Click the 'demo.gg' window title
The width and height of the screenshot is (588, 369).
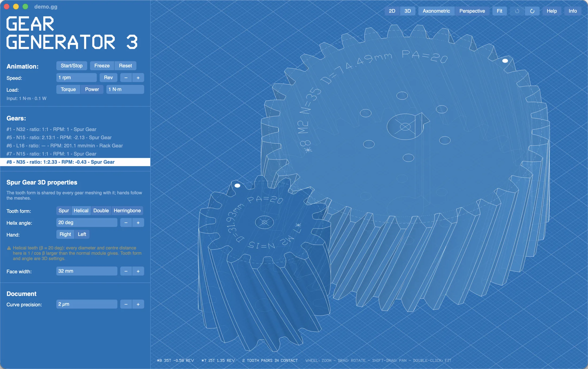coord(46,7)
